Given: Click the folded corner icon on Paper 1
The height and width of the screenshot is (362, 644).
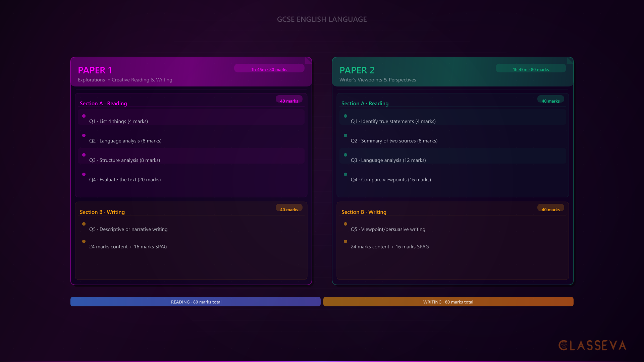Looking at the screenshot, I should 308,61.
